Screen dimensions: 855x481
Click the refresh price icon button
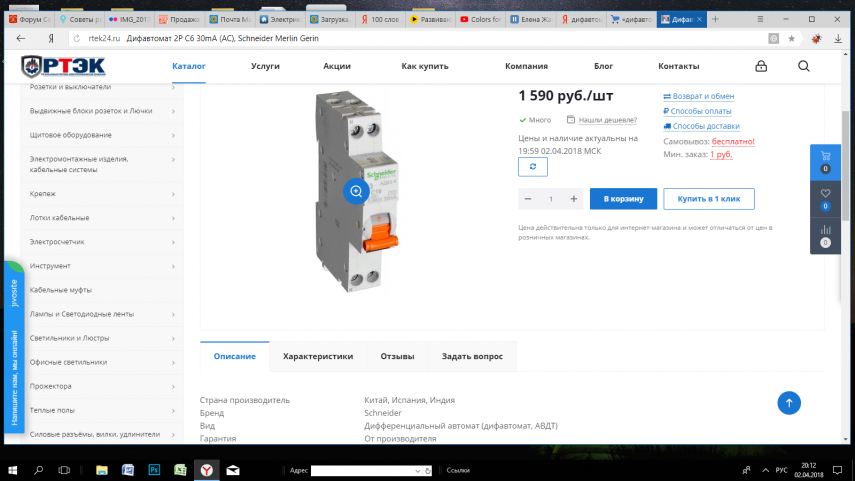tap(533, 166)
